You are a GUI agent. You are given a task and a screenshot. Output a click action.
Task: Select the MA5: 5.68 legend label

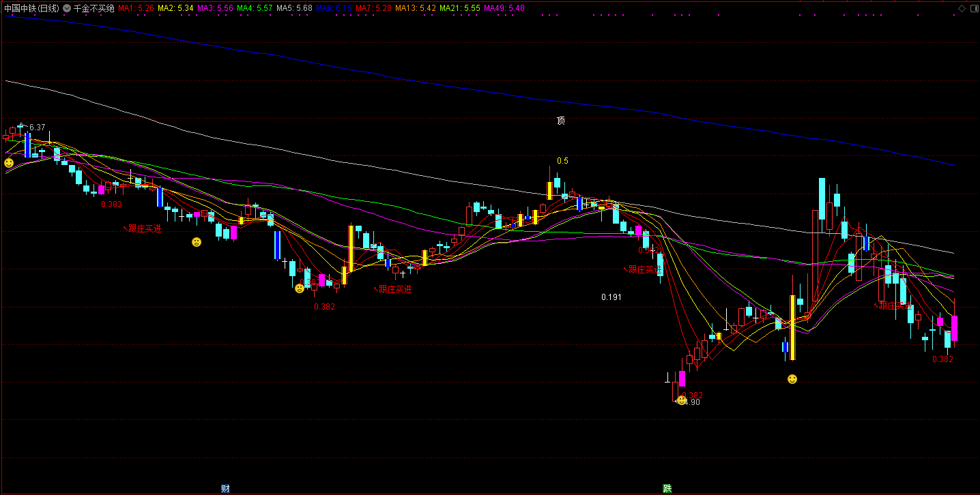[x=294, y=8]
